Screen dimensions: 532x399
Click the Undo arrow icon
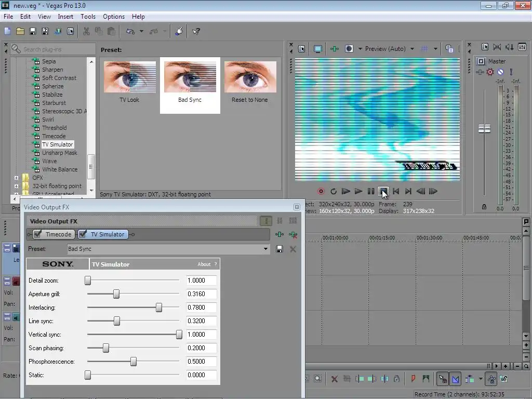(130, 31)
